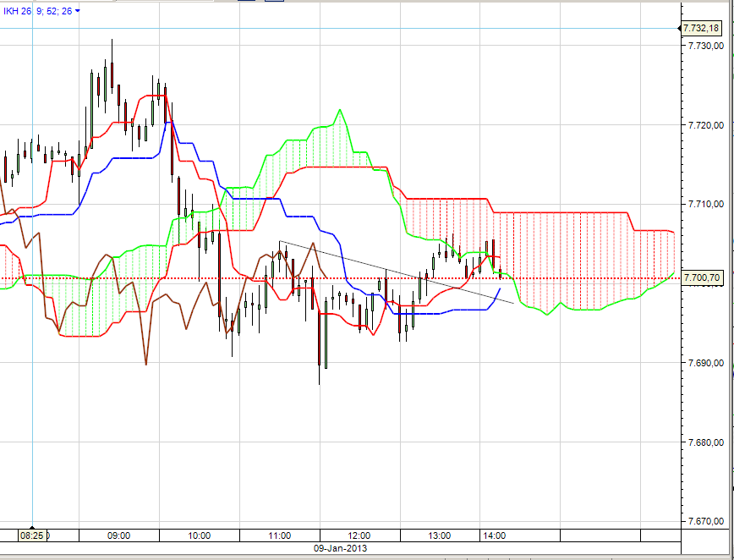This screenshot has height=560, width=734.
Task: Click the 12:00 time axis label
Action: coord(360,535)
